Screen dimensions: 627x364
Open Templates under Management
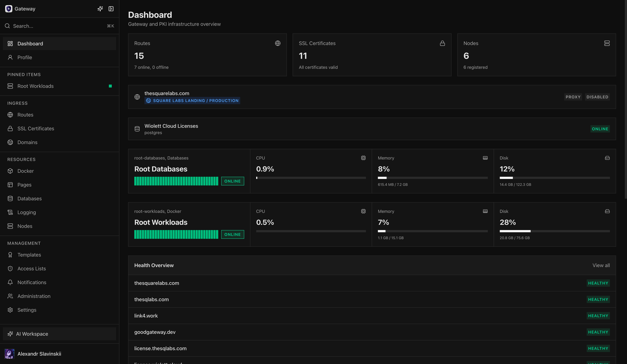(x=60, y=255)
